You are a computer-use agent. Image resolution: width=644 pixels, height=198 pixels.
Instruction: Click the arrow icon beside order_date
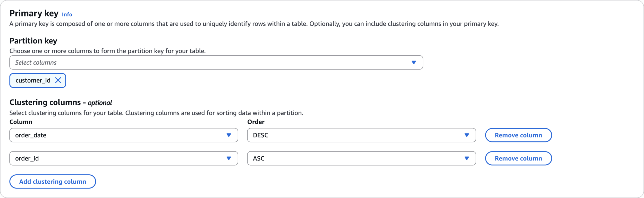pos(228,135)
